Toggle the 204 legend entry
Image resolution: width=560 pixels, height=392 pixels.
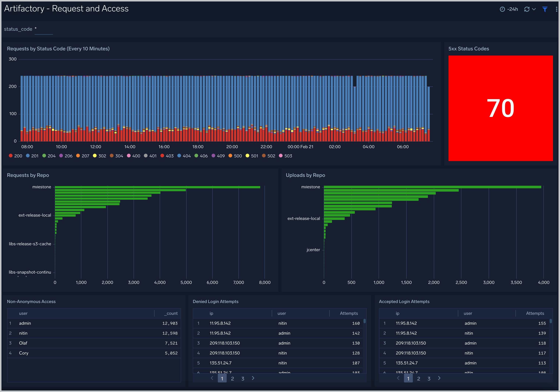click(49, 156)
